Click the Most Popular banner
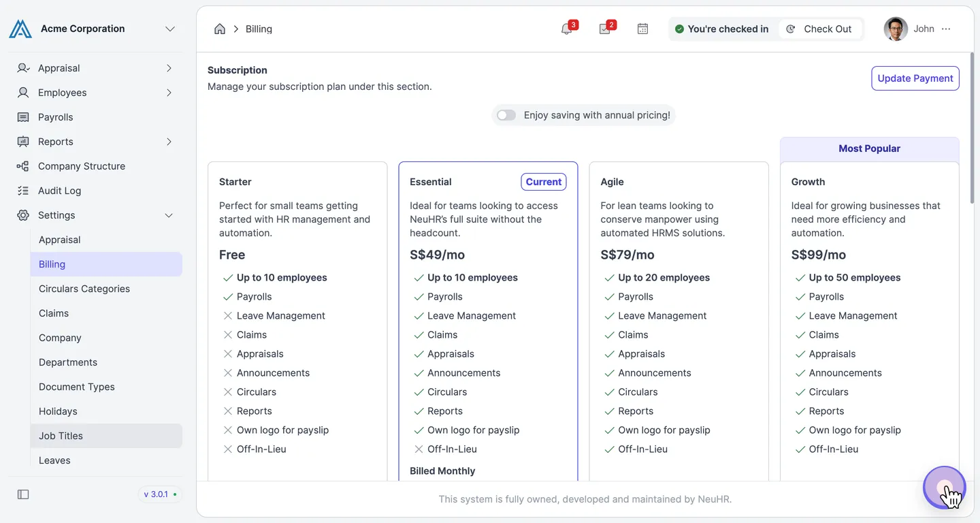 pos(869,148)
